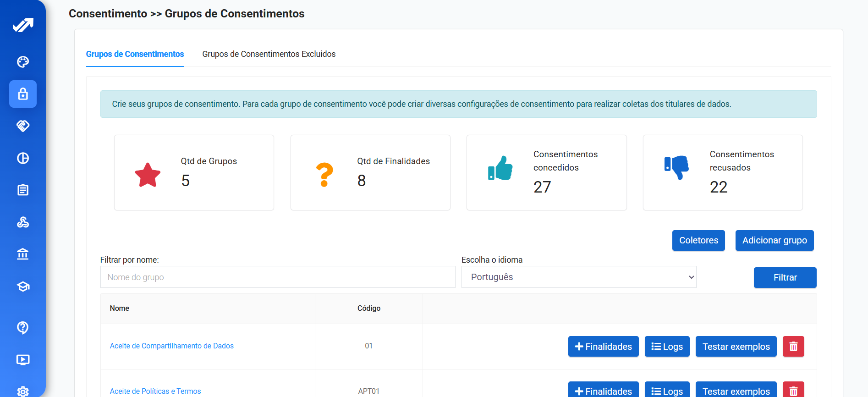Click the video player icon in sidebar
The height and width of the screenshot is (397, 868).
tap(23, 359)
